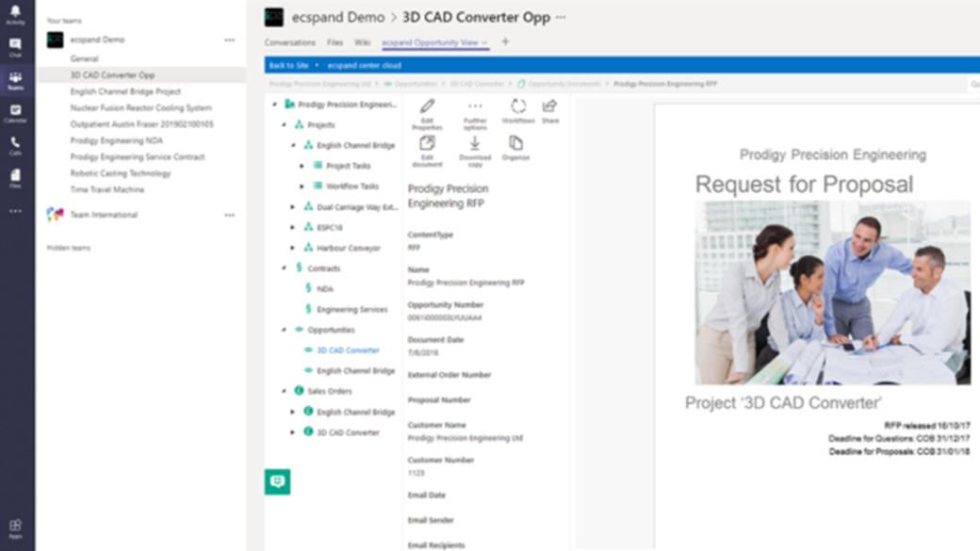Open the Calendar from the left rail

click(15, 113)
